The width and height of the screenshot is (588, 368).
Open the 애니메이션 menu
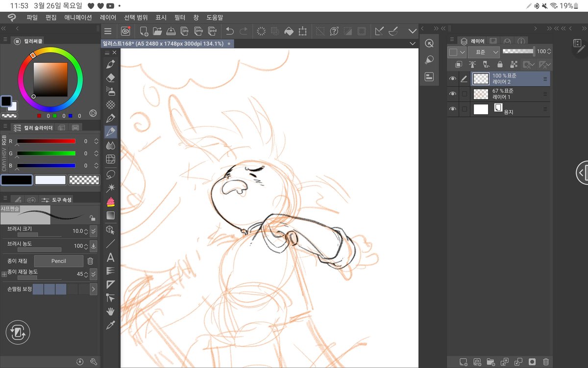coord(78,17)
